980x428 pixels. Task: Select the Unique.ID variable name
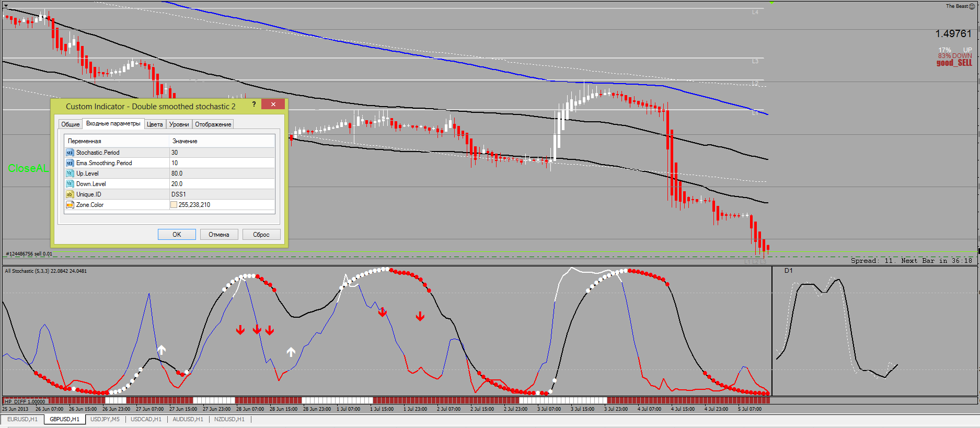click(x=89, y=194)
